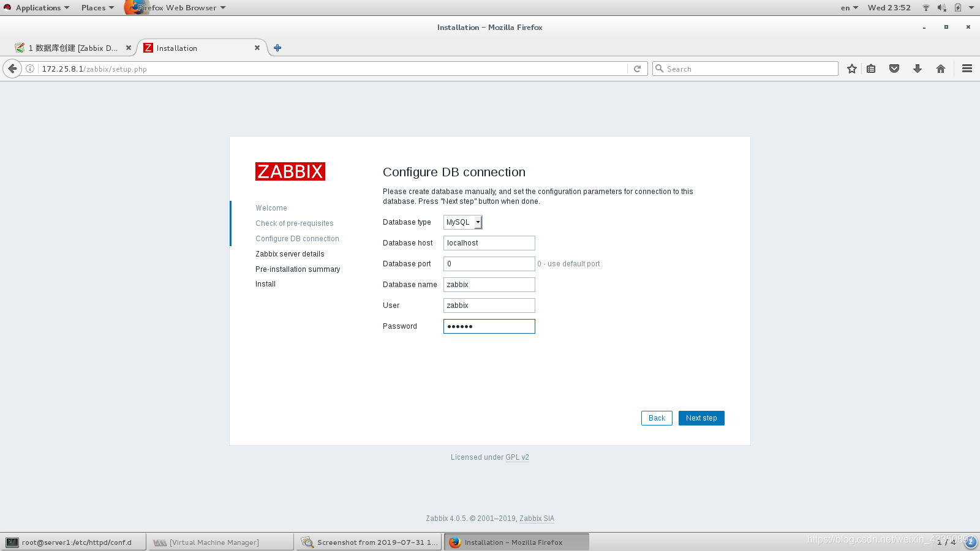Click the Back button
Image resolution: width=980 pixels, height=551 pixels.
point(657,418)
